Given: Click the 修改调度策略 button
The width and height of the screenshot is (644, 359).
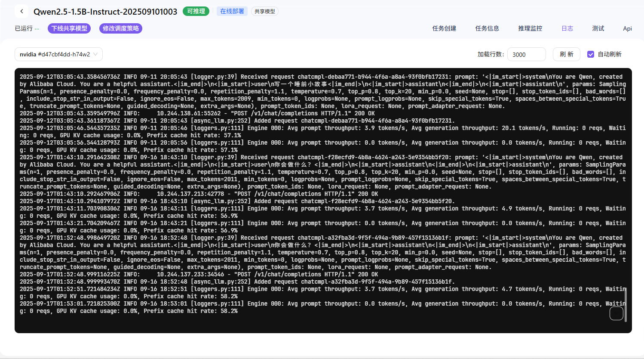Looking at the screenshot, I should tap(121, 28).
